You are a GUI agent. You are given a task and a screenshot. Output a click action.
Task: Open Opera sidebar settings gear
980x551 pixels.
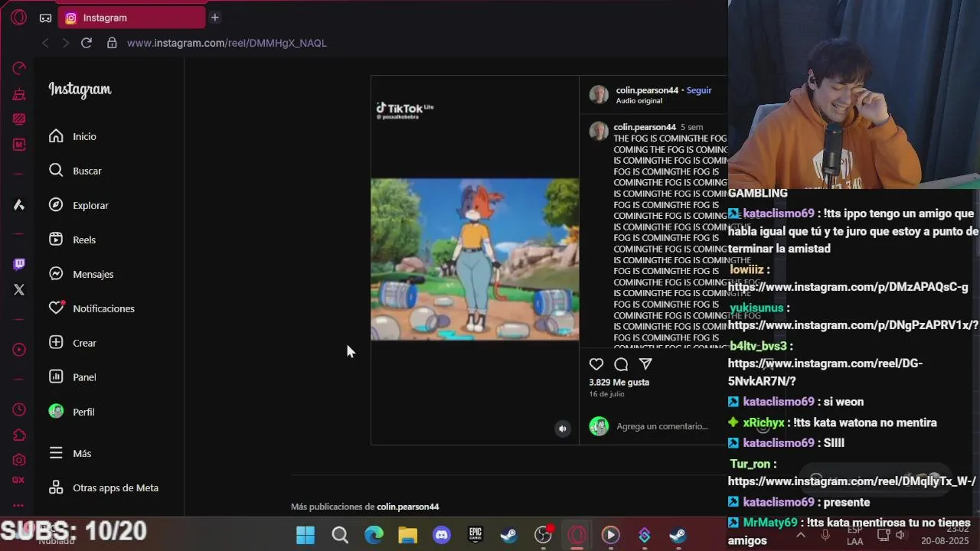click(x=19, y=460)
